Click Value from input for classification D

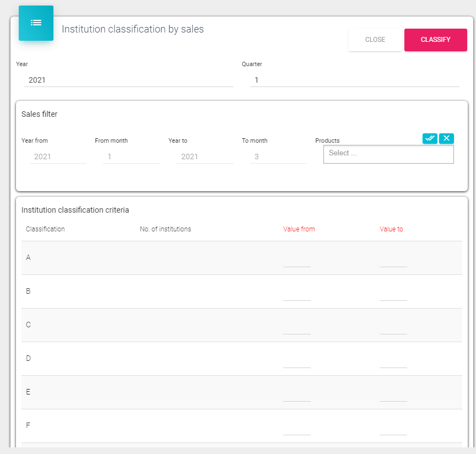click(x=297, y=361)
